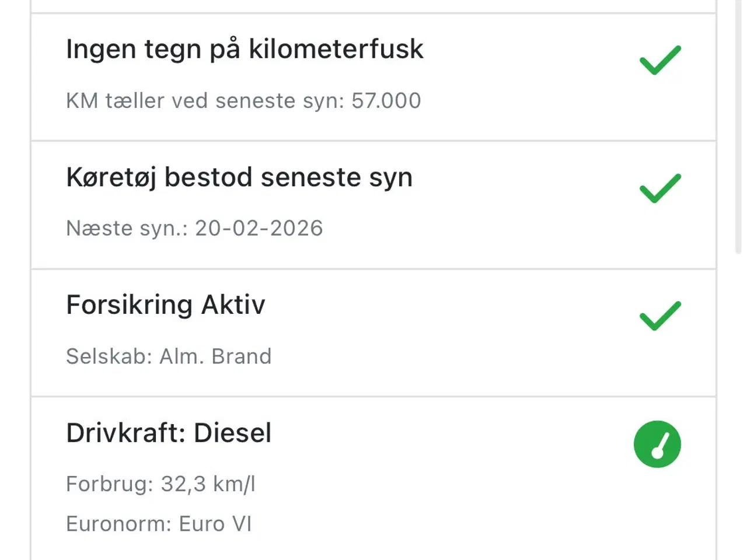
Task: Click the checkmark next to seneste syn row
Action: click(x=660, y=187)
